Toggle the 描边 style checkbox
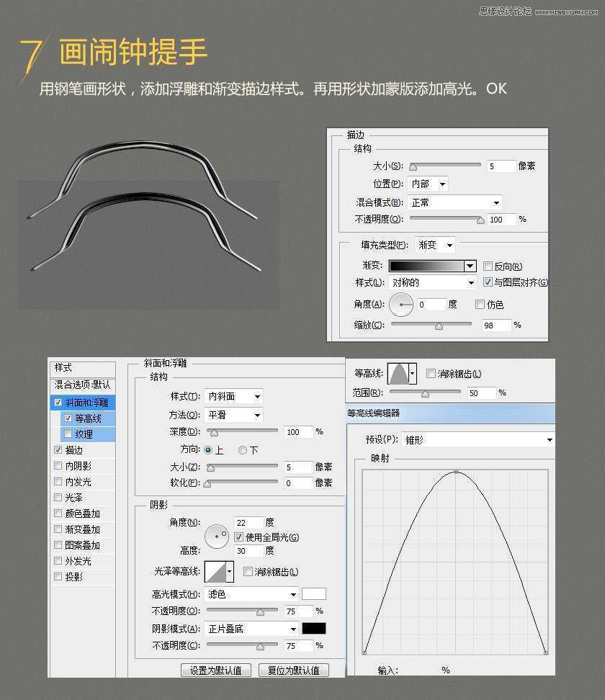Screen dimensions: 605x700 point(58,449)
